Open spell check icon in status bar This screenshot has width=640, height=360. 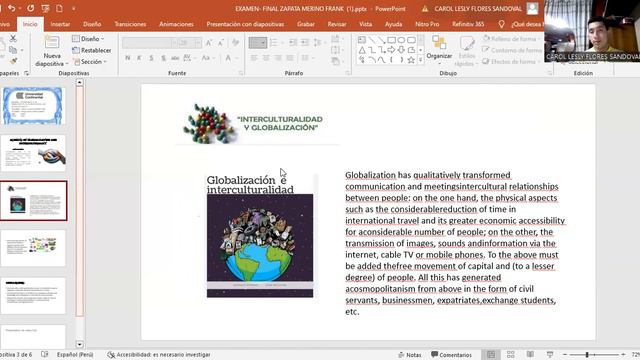pos(44,355)
